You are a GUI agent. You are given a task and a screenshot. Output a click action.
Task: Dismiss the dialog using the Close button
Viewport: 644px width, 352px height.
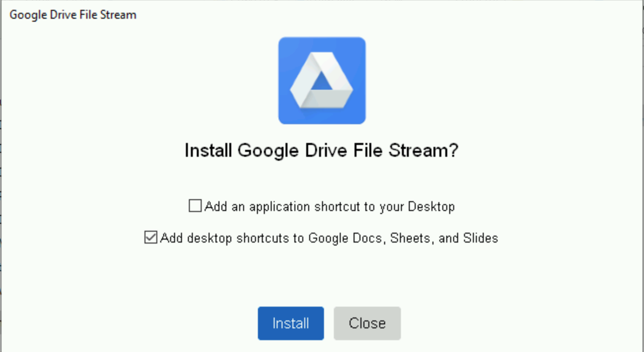(367, 323)
